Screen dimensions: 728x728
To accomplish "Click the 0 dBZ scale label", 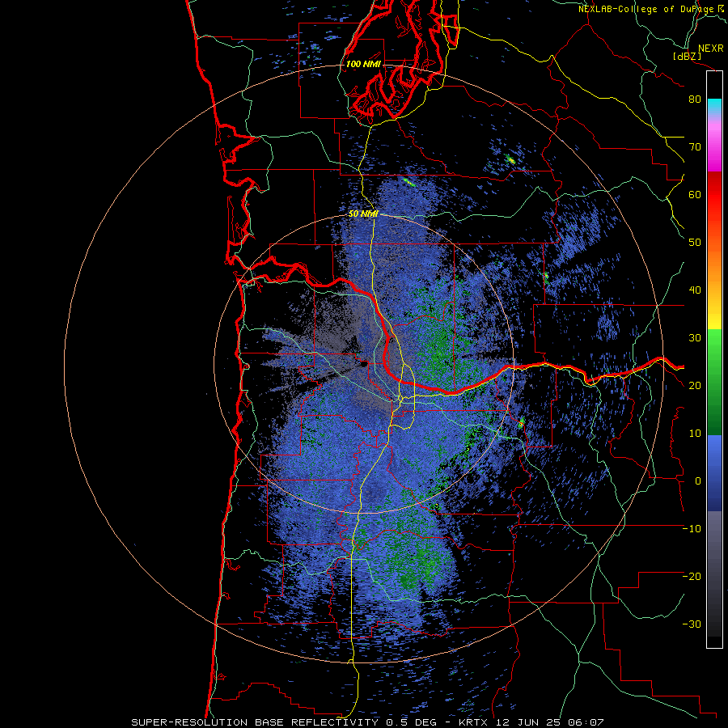I will (x=698, y=481).
